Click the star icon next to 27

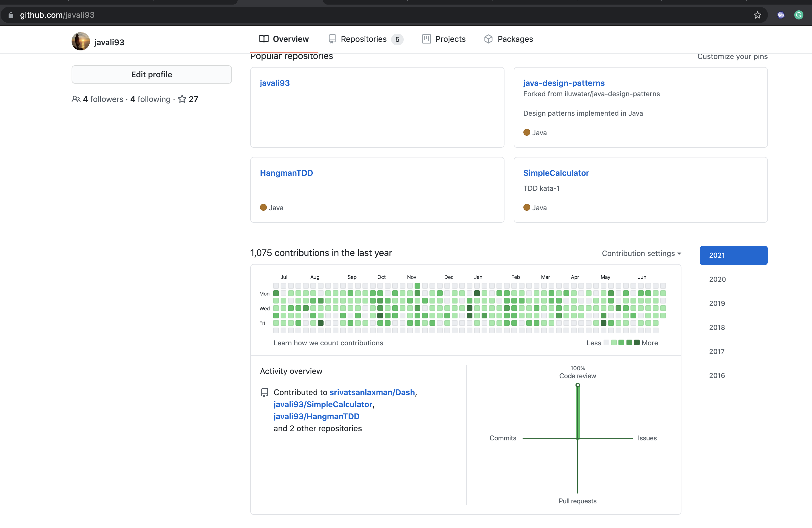(x=182, y=99)
